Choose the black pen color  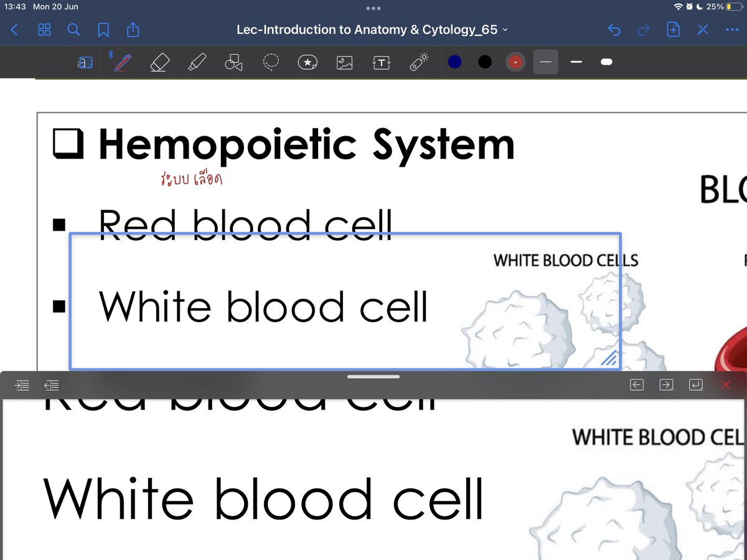coord(485,62)
